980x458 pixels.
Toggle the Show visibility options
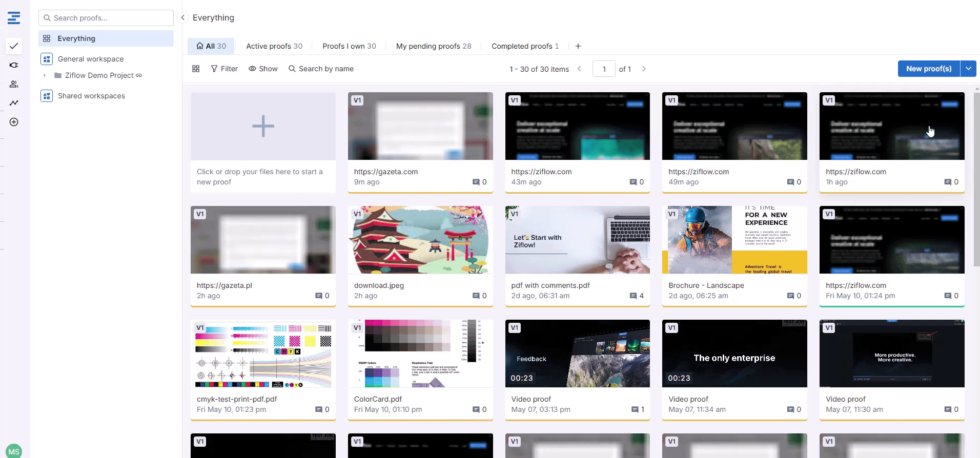(263, 69)
